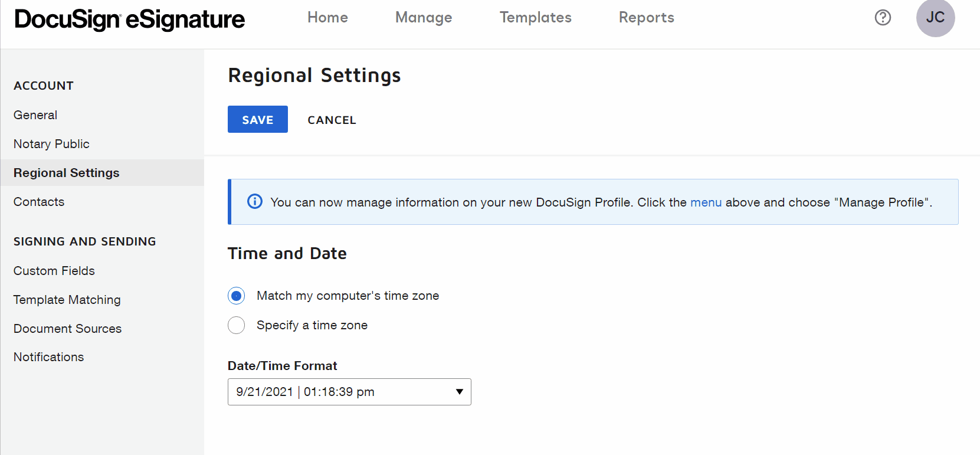Click the blue SAVE button
980x455 pixels.
coord(258,119)
